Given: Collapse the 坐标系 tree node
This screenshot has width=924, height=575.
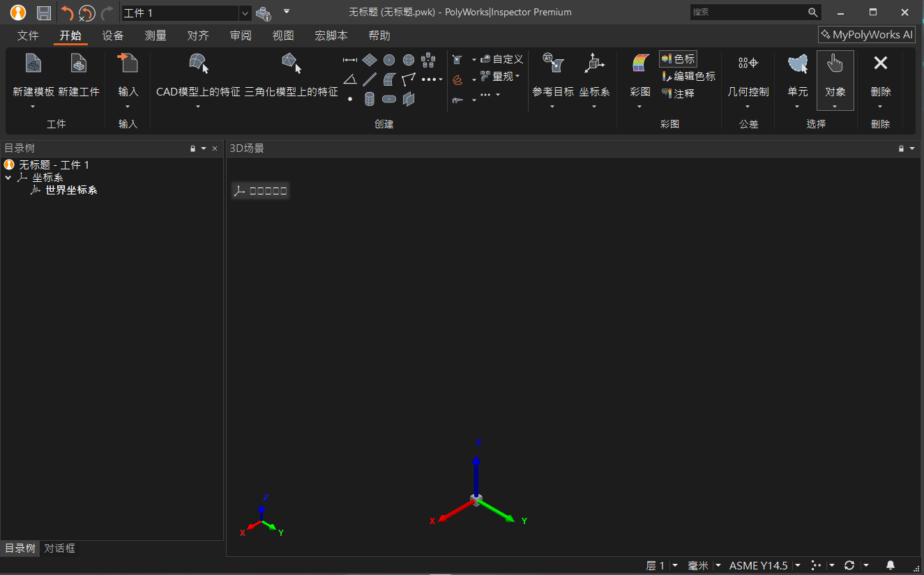Looking at the screenshot, I should (8, 178).
